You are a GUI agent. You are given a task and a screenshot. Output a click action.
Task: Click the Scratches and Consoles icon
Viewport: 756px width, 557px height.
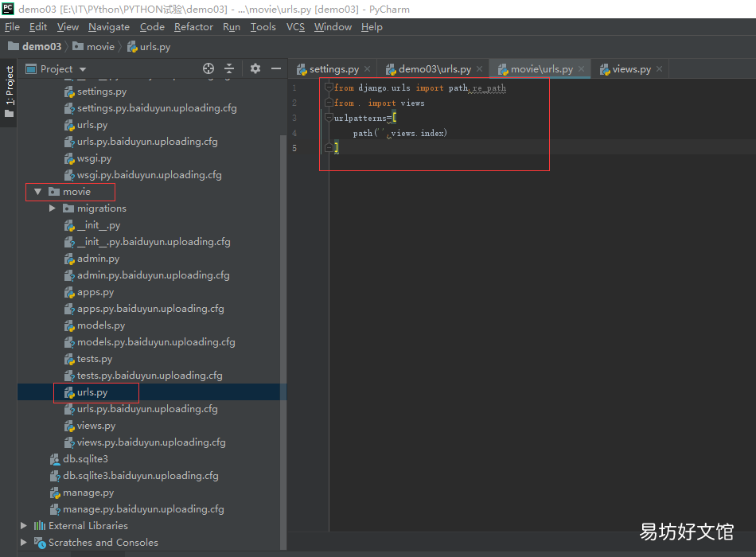click(x=40, y=543)
